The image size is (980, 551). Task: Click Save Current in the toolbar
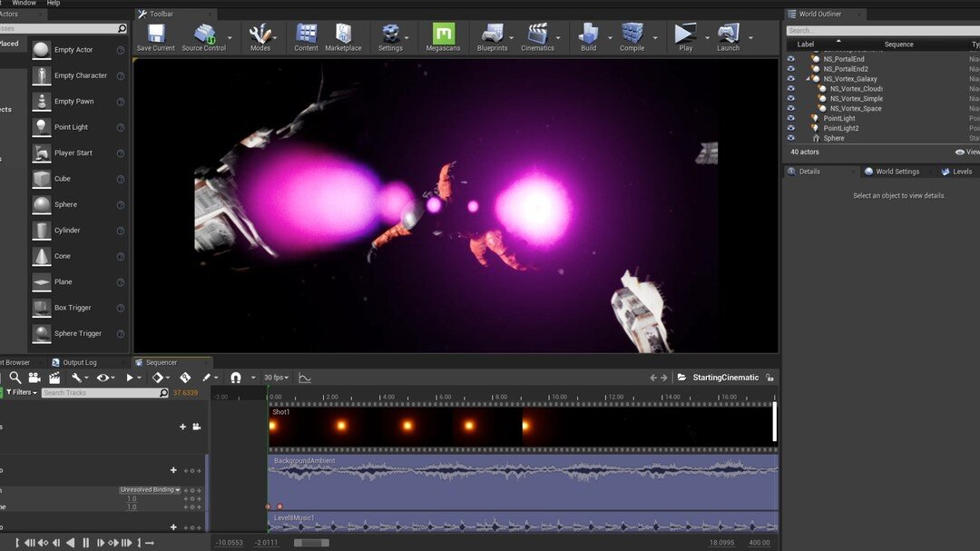pyautogui.click(x=156, y=37)
